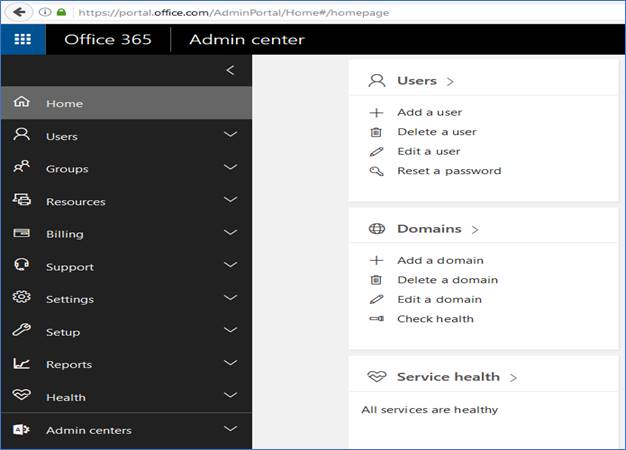Go back with the browser back arrow
626x450 pixels.
(18, 12)
